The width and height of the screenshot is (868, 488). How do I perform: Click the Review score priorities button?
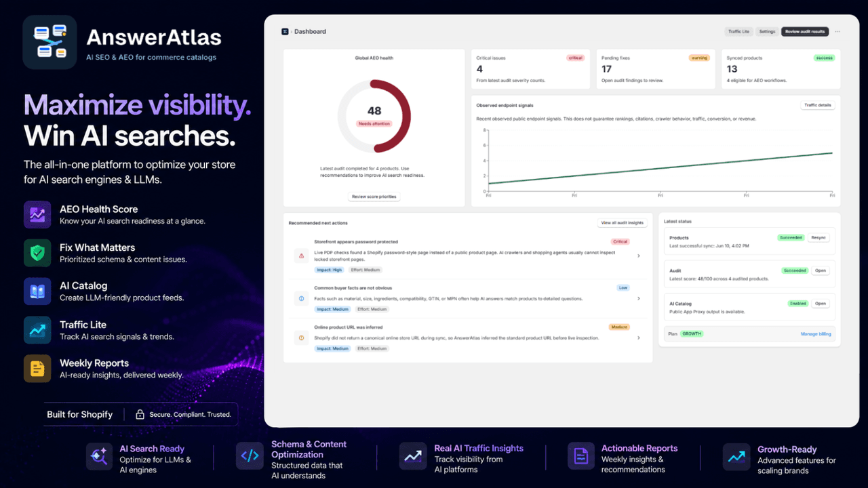point(374,197)
